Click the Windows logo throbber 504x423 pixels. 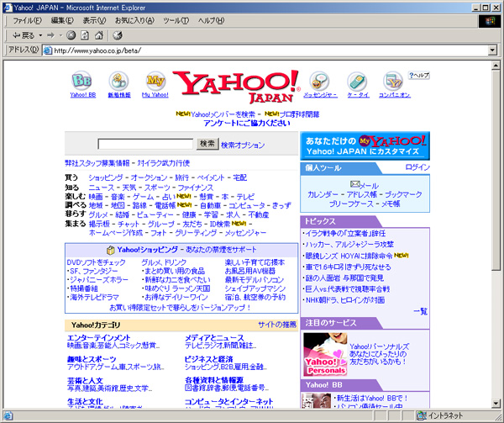(490, 22)
